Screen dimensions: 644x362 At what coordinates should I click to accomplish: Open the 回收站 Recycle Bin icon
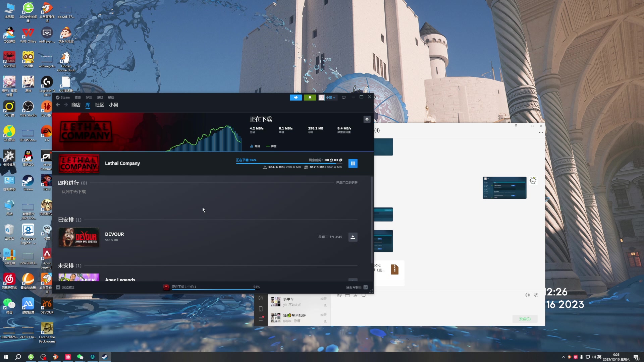9,232
